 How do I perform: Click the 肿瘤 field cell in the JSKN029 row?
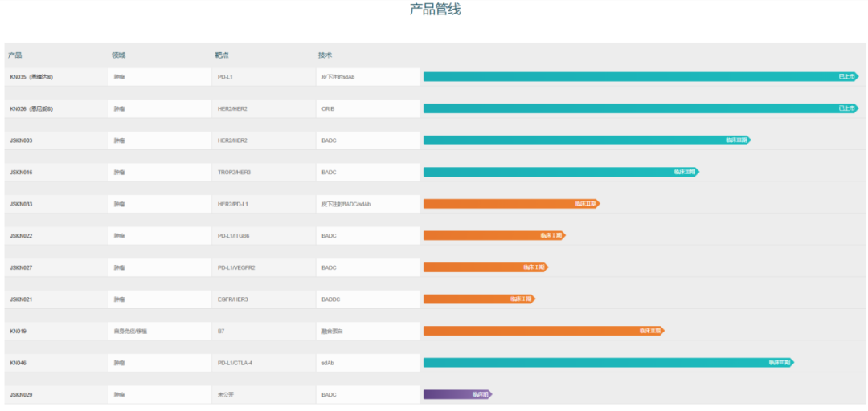[159, 395]
